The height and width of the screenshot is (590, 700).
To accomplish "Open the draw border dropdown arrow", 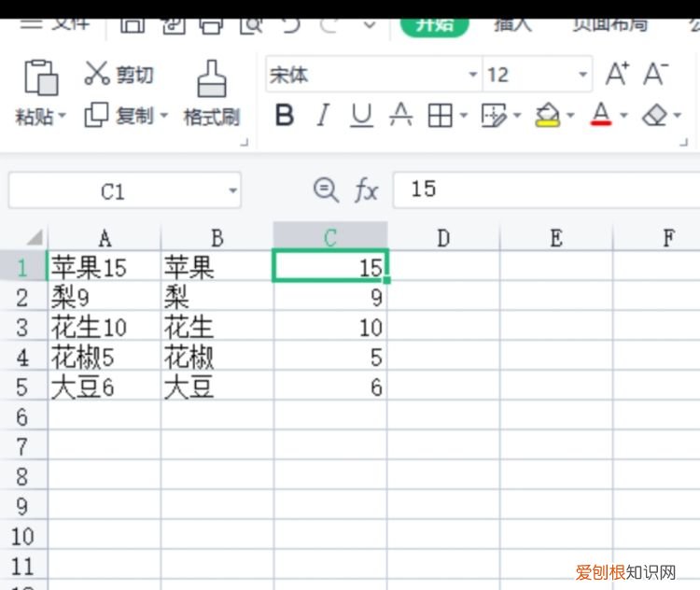I will (517, 116).
